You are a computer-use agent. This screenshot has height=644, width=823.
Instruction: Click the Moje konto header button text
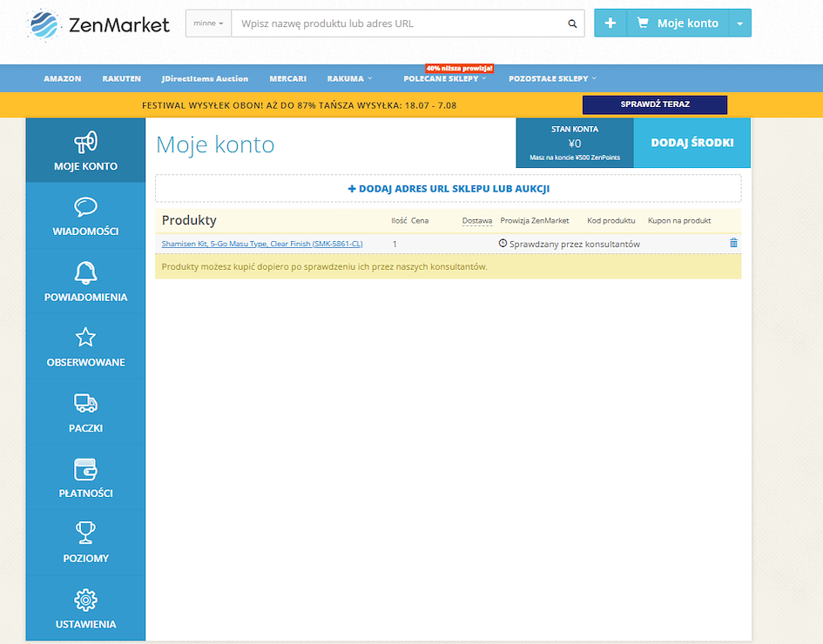coord(688,23)
